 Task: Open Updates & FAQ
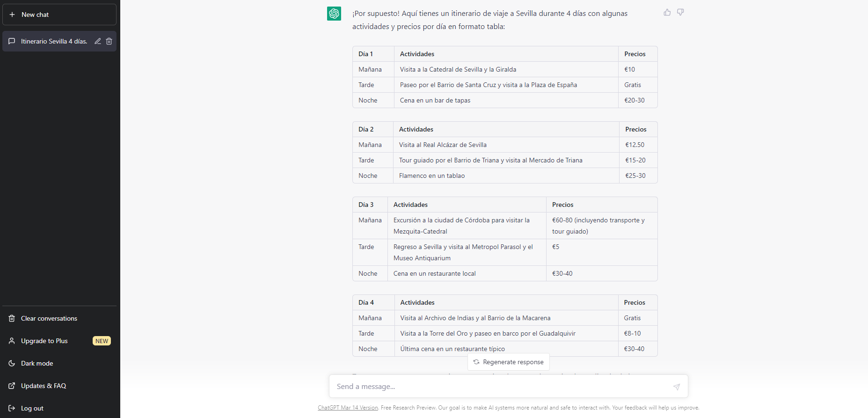click(x=59, y=386)
